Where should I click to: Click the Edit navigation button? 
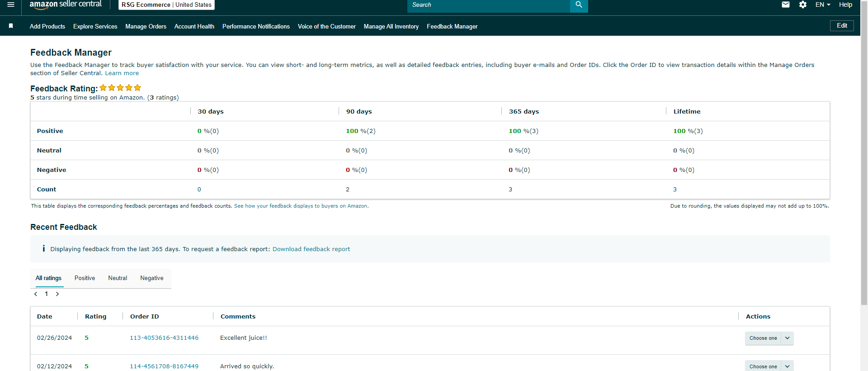tap(842, 26)
